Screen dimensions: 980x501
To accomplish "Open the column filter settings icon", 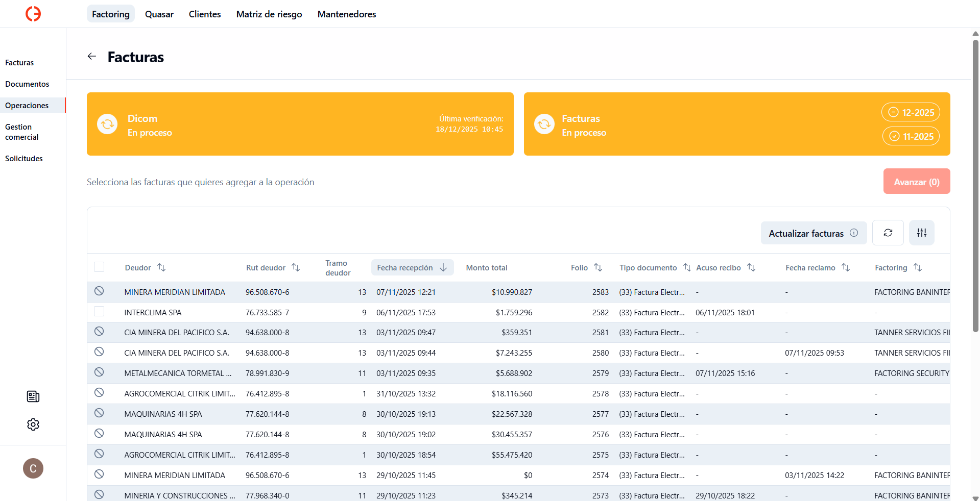I will coord(921,233).
